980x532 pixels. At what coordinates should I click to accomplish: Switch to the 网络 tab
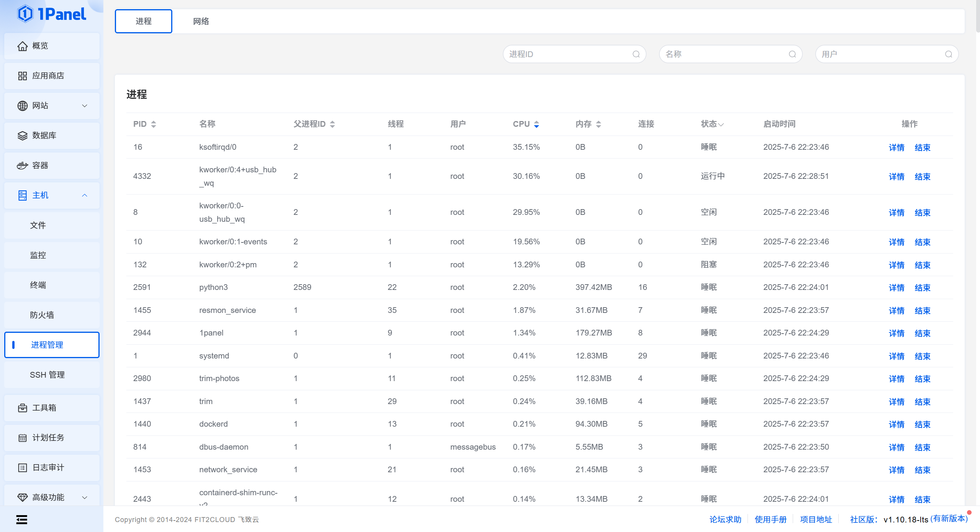tap(201, 21)
